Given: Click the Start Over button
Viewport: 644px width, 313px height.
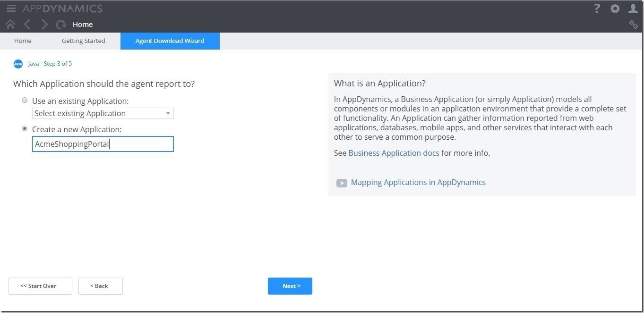Looking at the screenshot, I should tap(40, 286).
